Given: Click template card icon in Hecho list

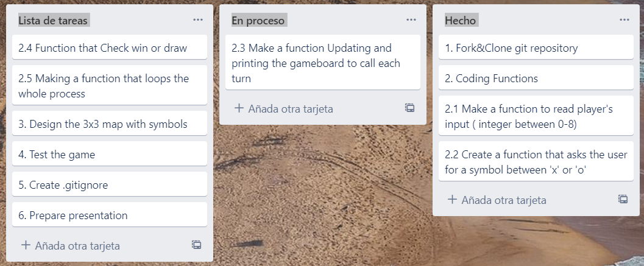Looking at the screenshot, I should (623, 199).
